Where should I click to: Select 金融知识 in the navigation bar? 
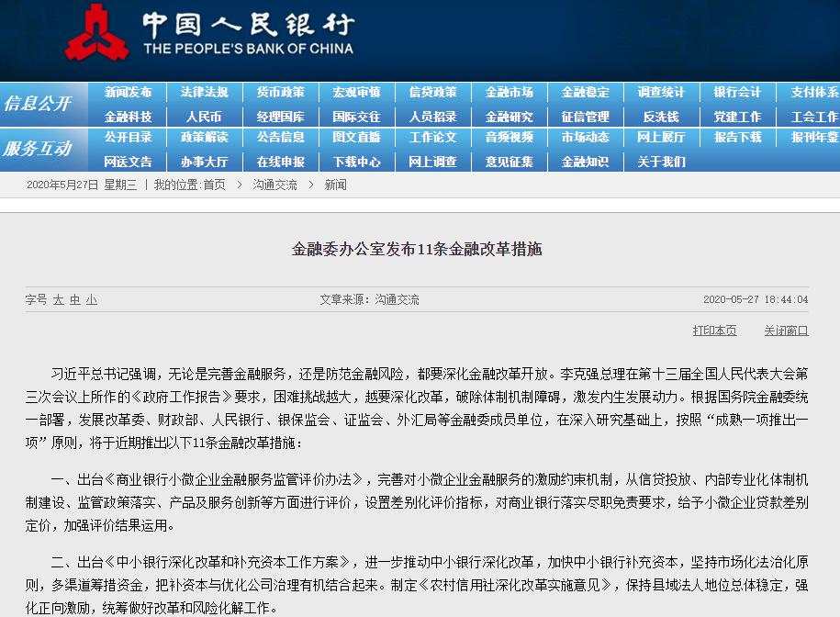(x=585, y=162)
